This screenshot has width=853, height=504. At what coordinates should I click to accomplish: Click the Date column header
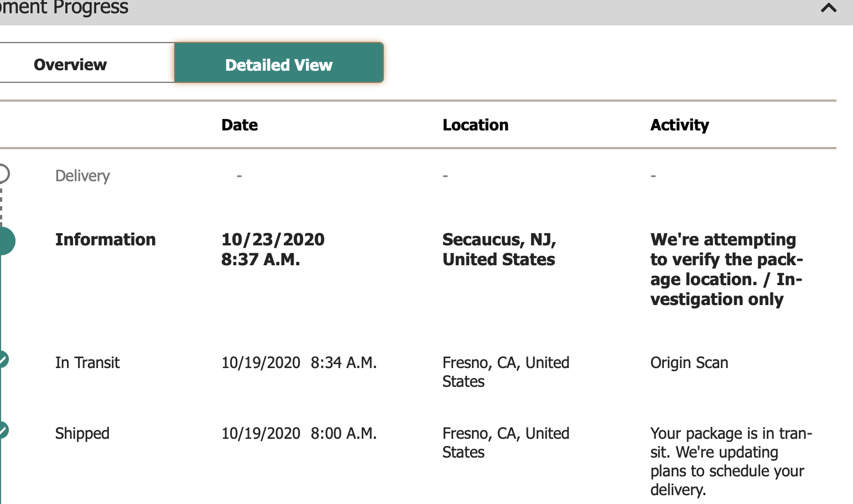tap(240, 125)
